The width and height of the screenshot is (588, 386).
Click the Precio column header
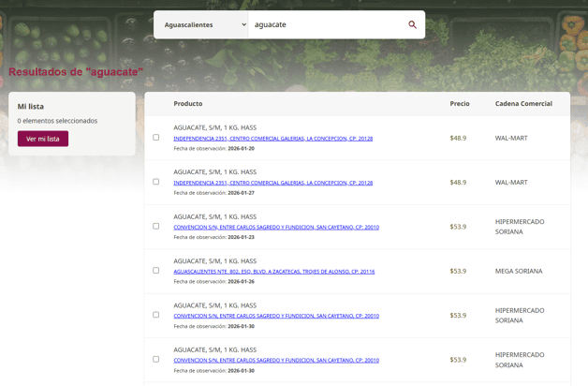[x=460, y=104]
